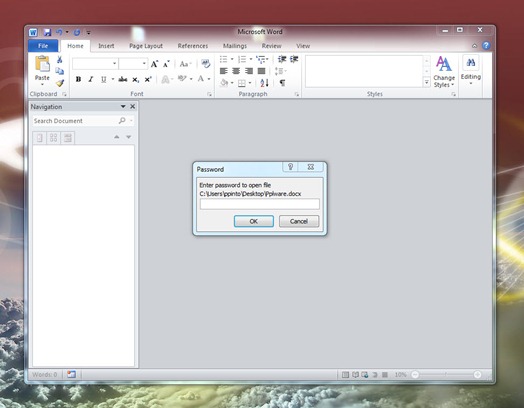
Task: Open the Editing group menu
Action: [x=471, y=70]
